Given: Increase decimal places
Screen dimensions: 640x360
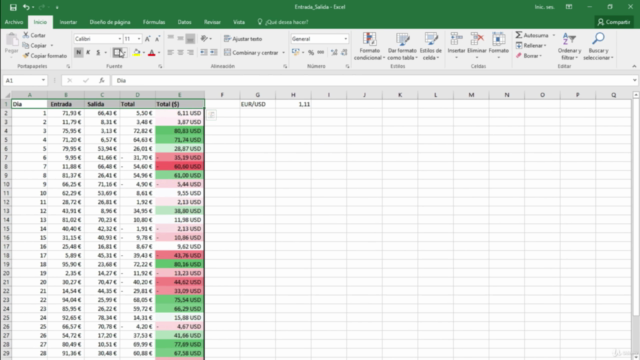Looking at the screenshot, I should pyautogui.click(x=334, y=52).
